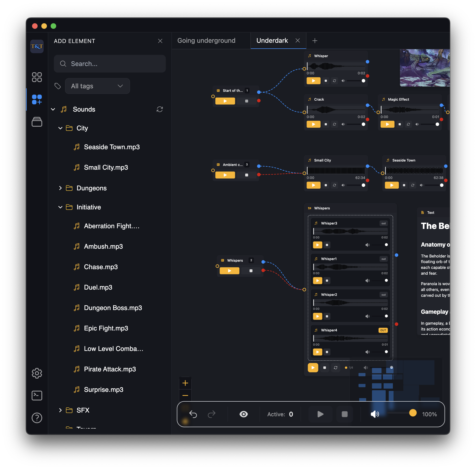Open the console terminal icon

tap(37, 396)
